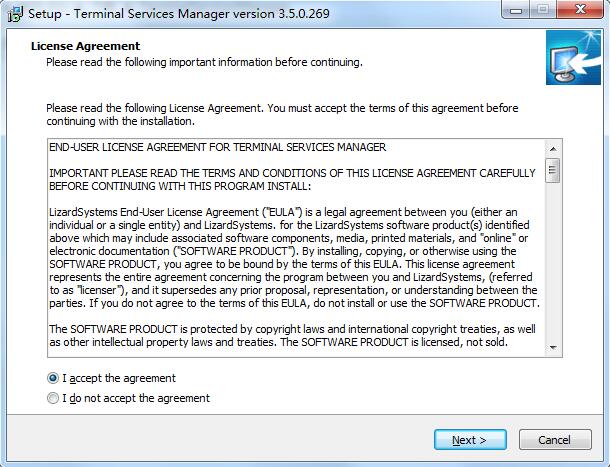
Task: Choose "I do not accept the agreement"
Action: 53,398
